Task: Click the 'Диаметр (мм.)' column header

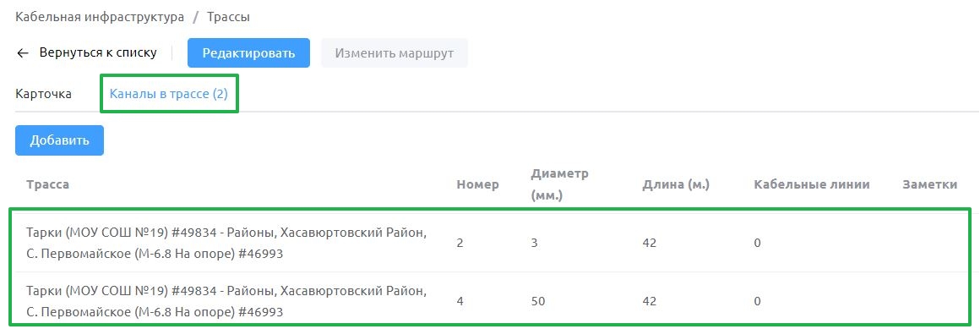Action: (x=560, y=184)
